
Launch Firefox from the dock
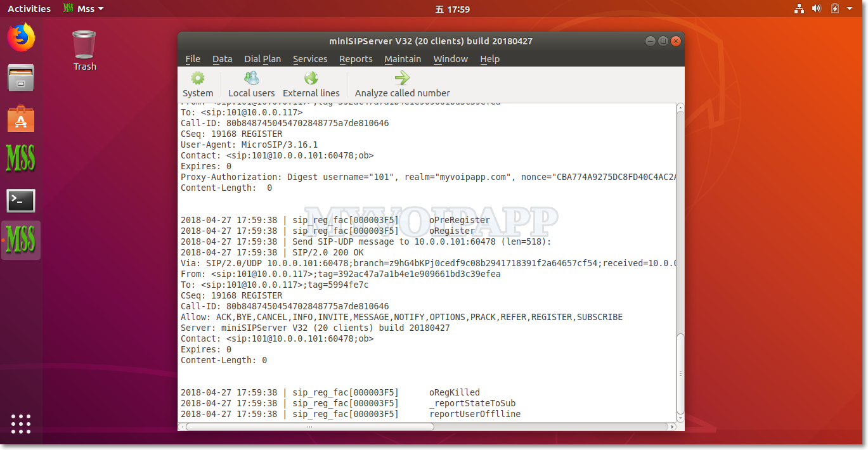[21, 37]
